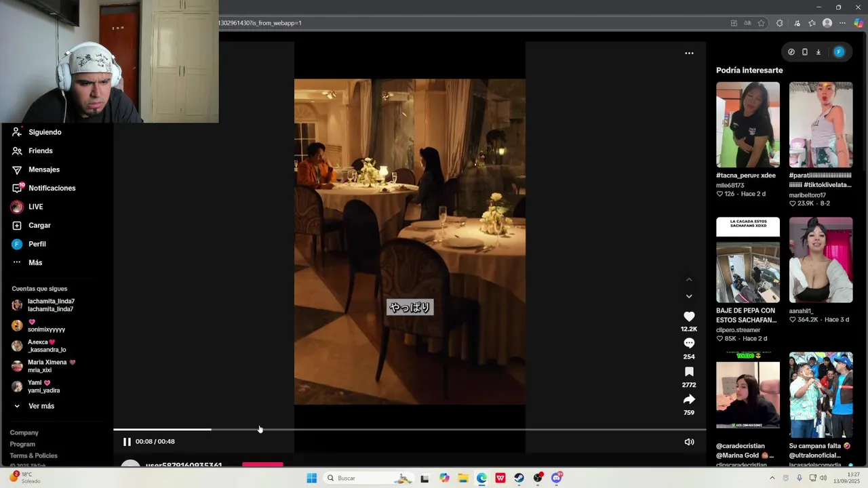Open the clipero.streamer suggested video thumbnail
The width and height of the screenshot is (868, 488).
tap(748, 260)
